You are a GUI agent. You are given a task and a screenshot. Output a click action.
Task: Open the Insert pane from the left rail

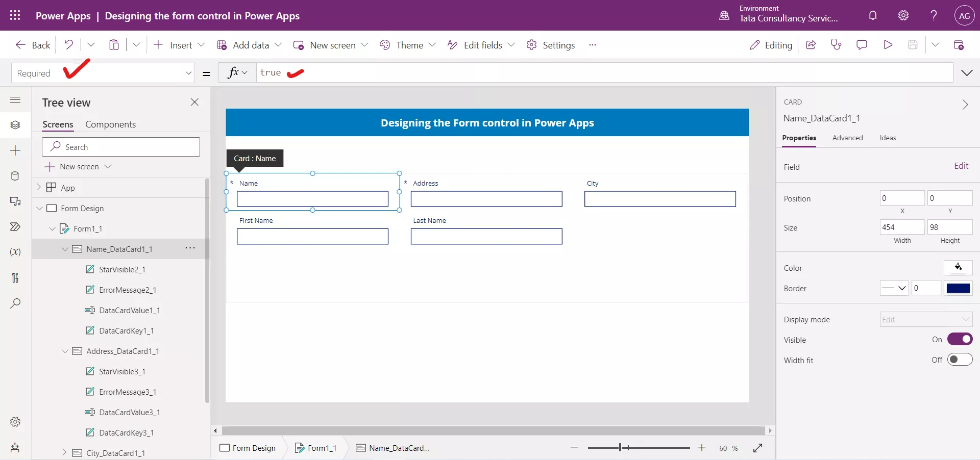coord(15,151)
